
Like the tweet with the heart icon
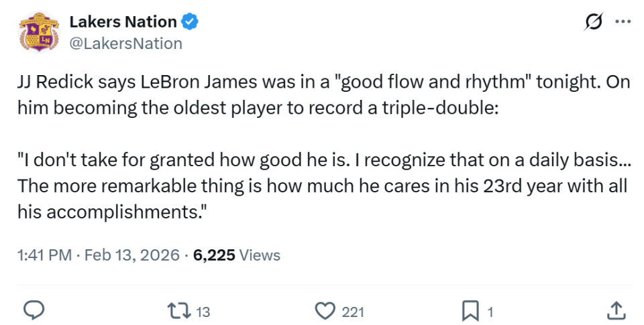325,310
